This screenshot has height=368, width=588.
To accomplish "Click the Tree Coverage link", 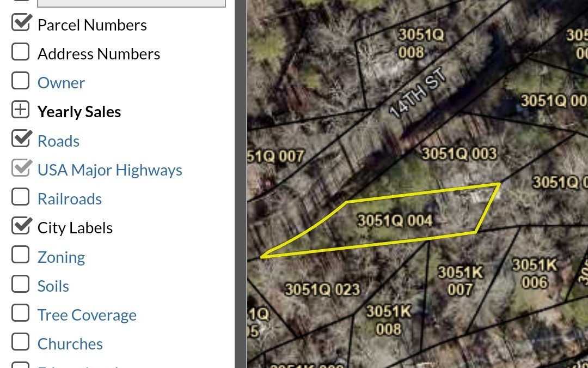I will [87, 315].
